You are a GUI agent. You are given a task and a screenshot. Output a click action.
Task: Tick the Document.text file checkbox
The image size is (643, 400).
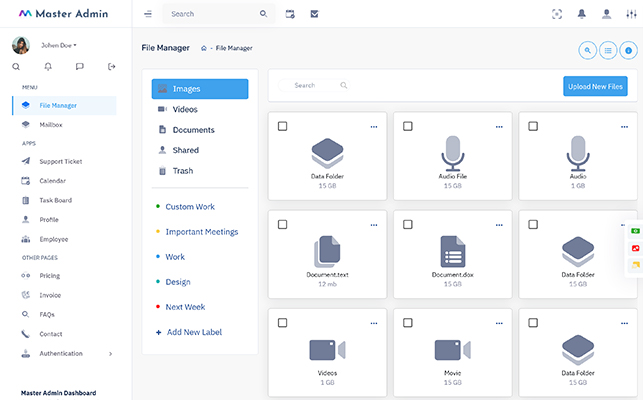(x=283, y=224)
